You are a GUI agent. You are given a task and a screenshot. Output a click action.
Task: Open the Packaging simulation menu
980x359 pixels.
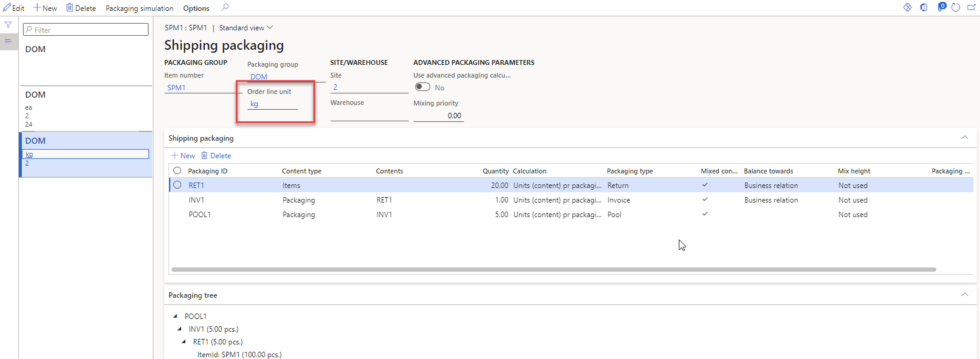click(139, 8)
